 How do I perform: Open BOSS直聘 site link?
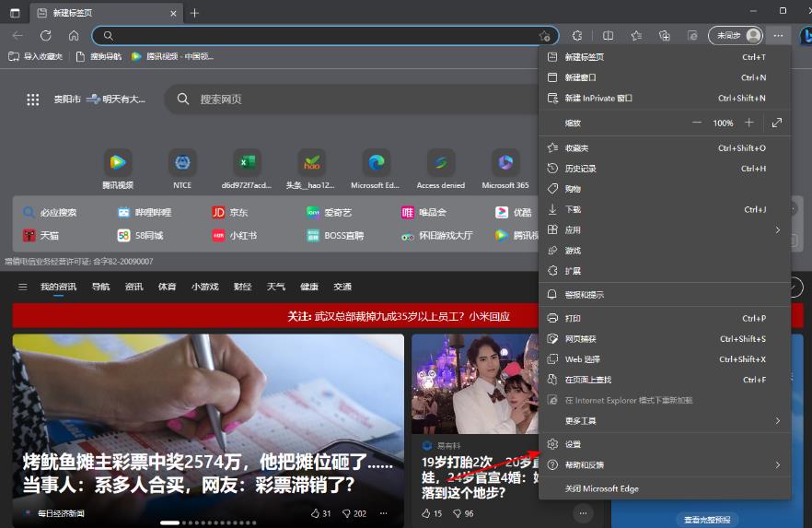click(335, 236)
